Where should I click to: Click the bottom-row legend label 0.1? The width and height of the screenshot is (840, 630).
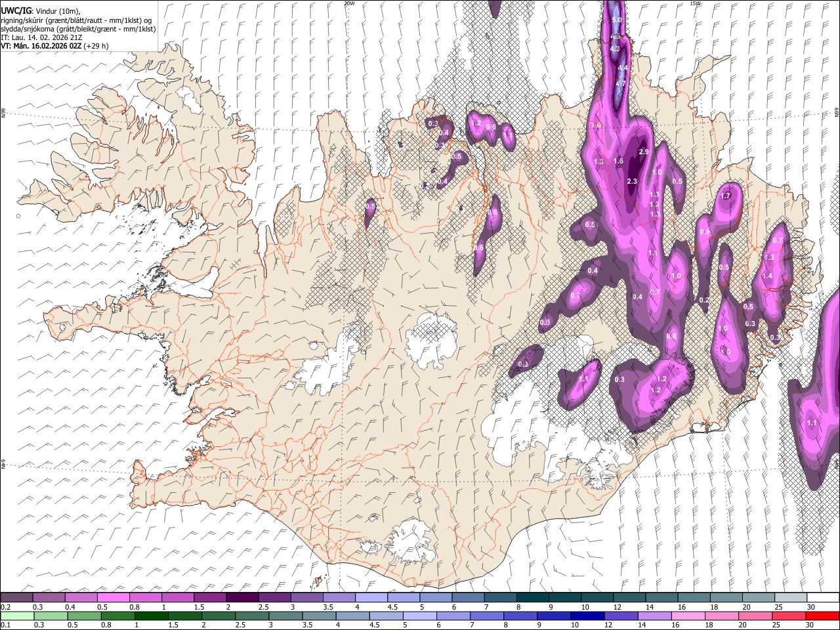(x=5, y=625)
